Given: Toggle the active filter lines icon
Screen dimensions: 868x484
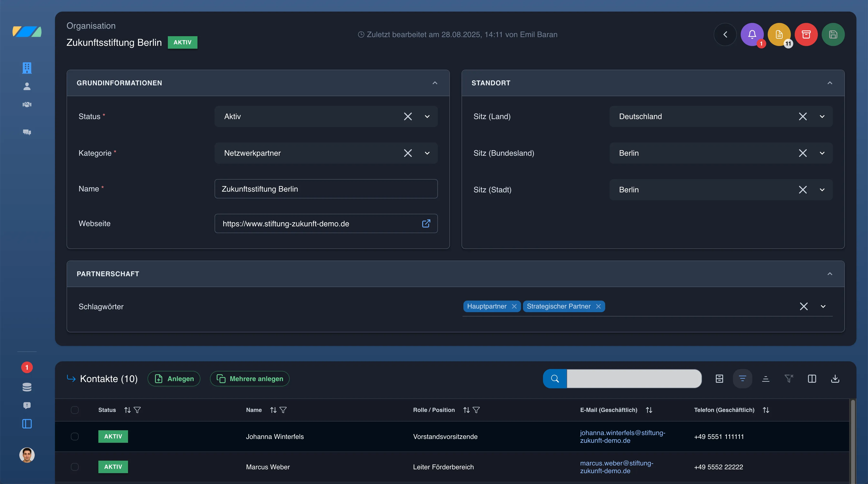Looking at the screenshot, I should [742, 379].
